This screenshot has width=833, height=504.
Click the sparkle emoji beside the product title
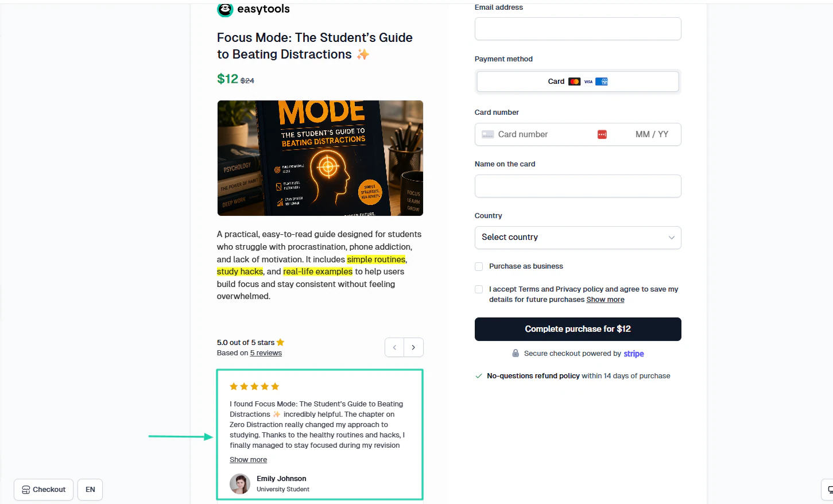[363, 54]
